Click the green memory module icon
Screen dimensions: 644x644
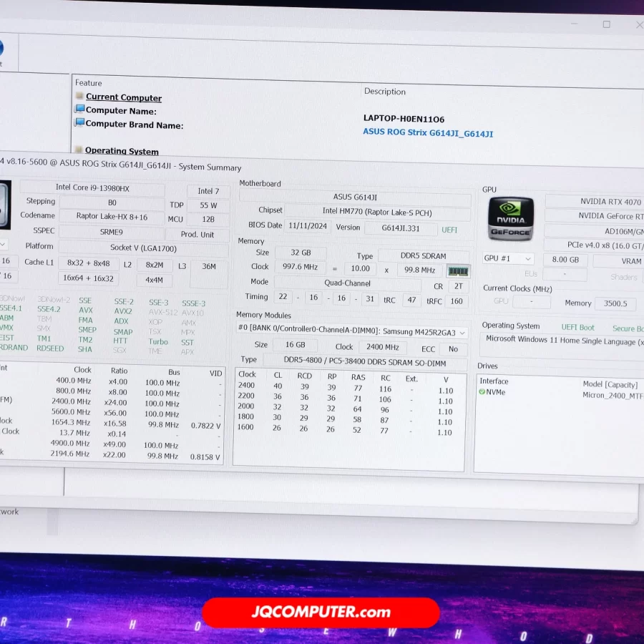tap(457, 270)
